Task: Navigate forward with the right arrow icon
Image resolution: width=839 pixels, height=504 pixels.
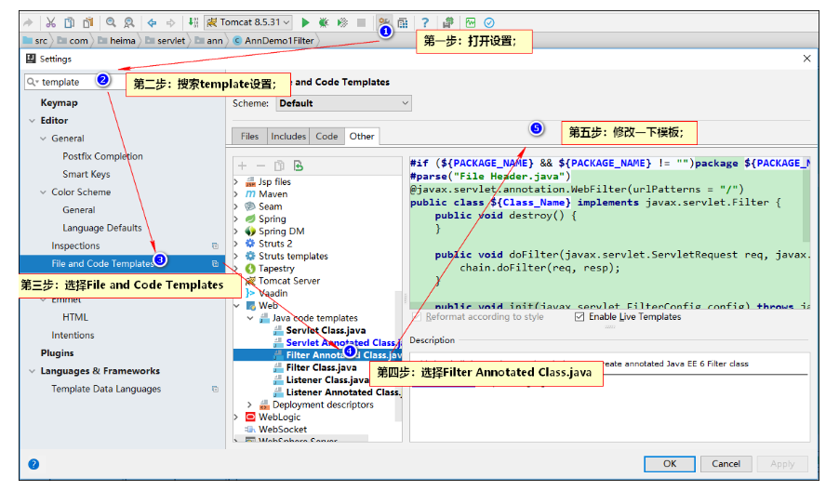Action: pyautogui.click(x=170, y=22)
